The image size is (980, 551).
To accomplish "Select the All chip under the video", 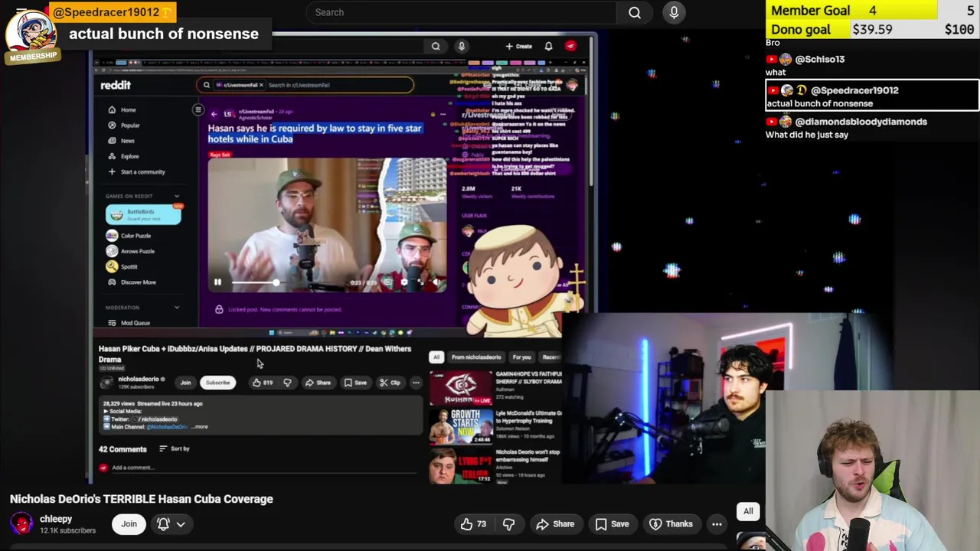I will pos(748,511).
